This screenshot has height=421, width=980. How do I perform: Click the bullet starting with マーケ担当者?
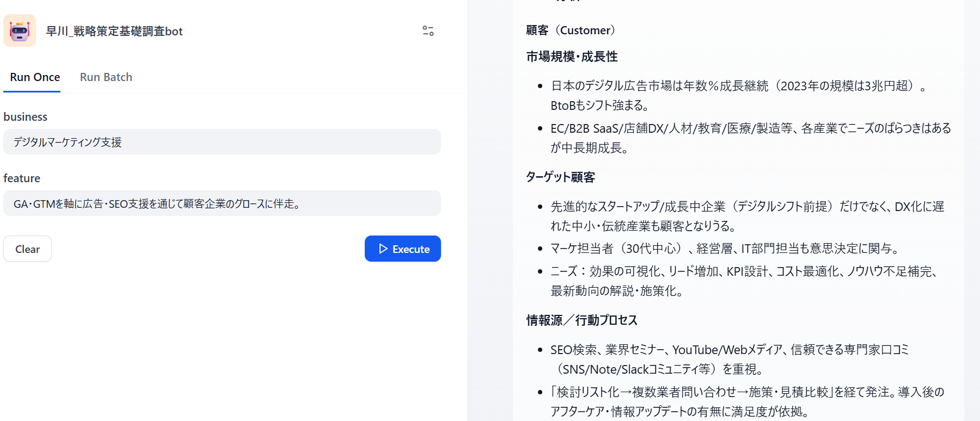tap(724, 249)
